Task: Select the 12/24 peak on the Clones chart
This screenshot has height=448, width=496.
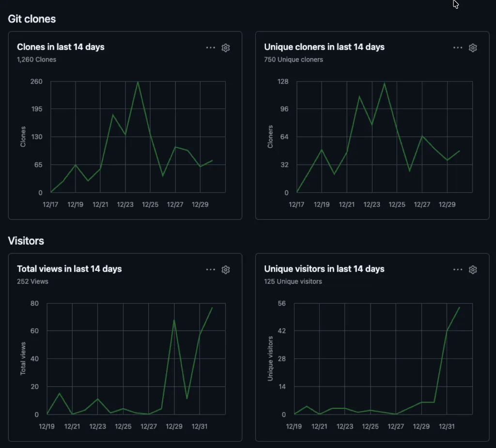Action: [138, 82]
